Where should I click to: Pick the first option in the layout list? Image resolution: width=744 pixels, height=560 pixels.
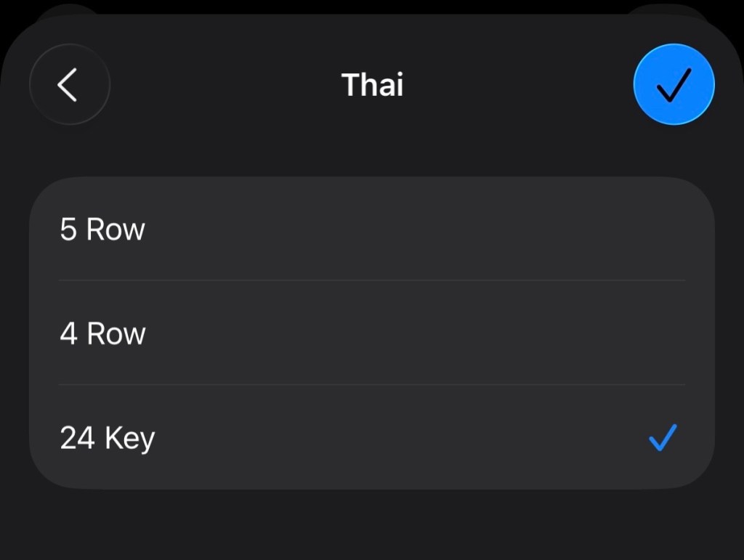click(x=371, y=230)
